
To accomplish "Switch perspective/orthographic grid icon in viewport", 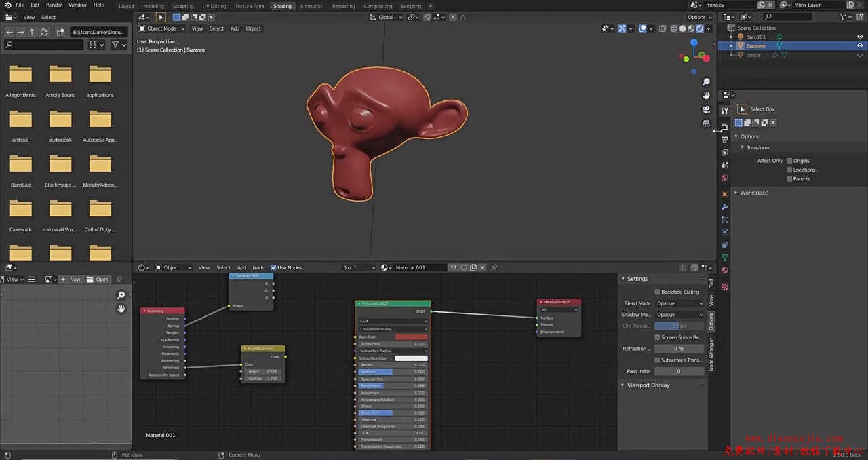I will (x=706, y=123).
